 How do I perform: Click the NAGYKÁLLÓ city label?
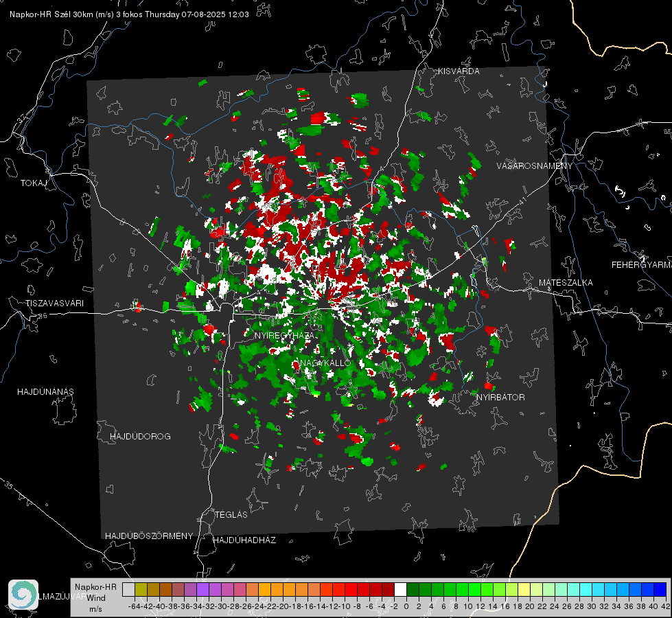325,363
